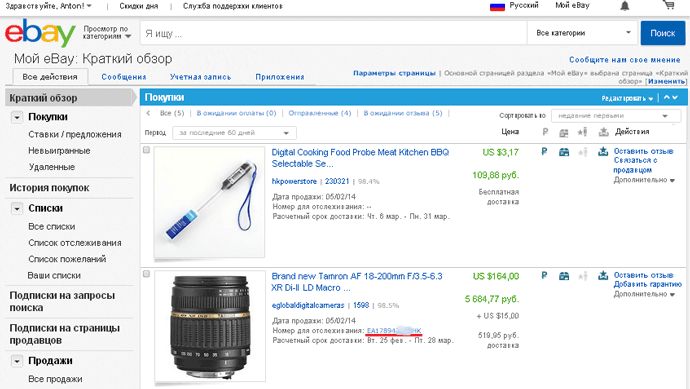Viewport: 690px width, 389px height.
Task: Click the Я ищу search field
Action: [x=334, y=33]
